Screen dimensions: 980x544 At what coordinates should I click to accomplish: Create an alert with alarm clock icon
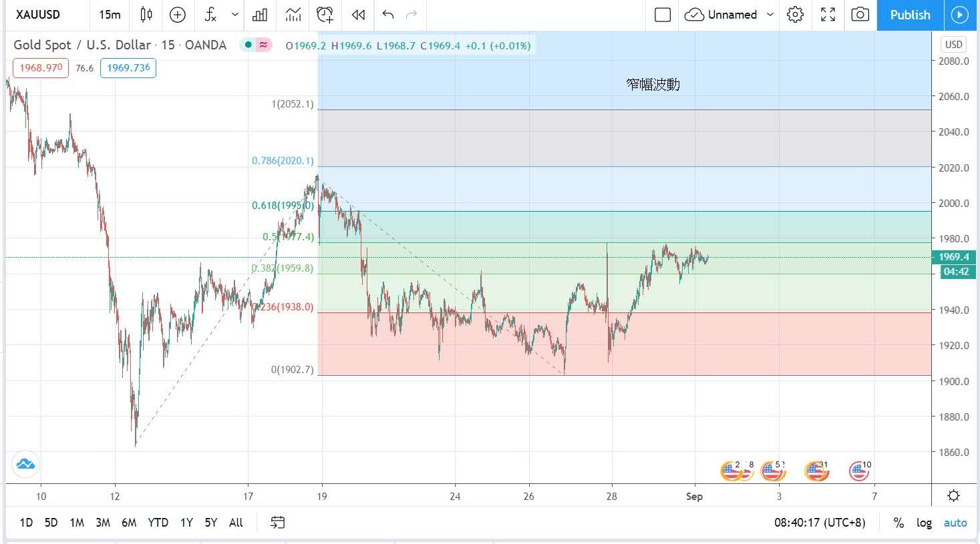325,15
